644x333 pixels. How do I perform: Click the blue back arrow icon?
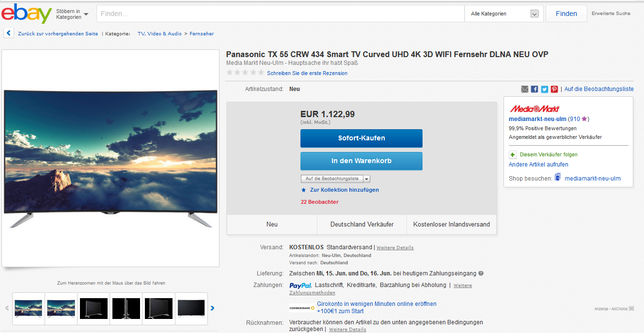[x=9, y=33]
